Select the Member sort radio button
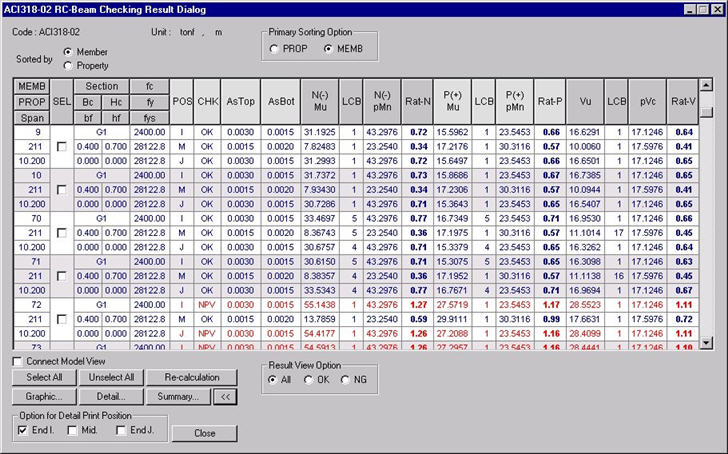This screenshot has height=454, width=728. pyautogui.click(x=68, y=52)
